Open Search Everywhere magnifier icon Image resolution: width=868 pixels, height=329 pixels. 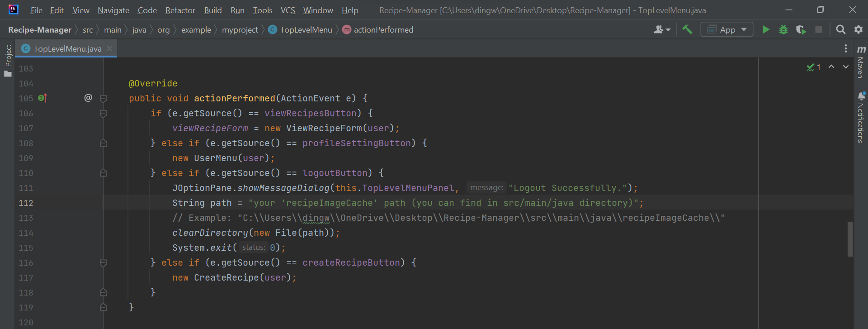(x=841, y=29)
